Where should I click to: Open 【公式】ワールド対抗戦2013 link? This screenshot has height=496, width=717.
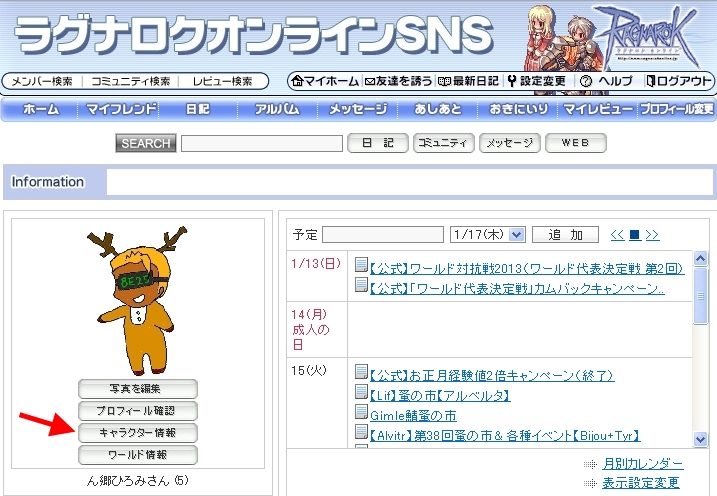click(527, 269)
